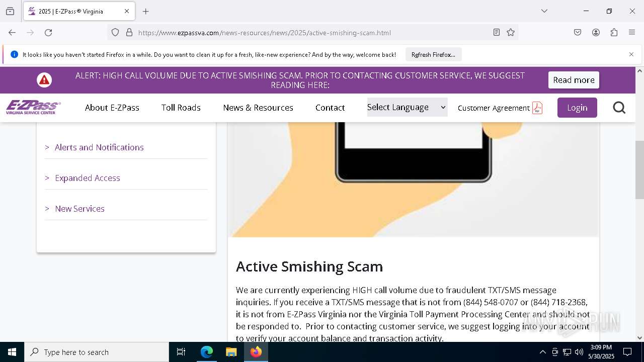Open tracking protection shield icon

pos(115,33)
